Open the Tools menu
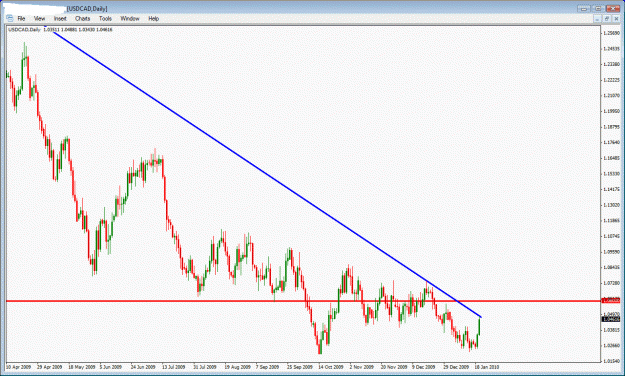Image resolution: width=625 pixels, height=376 pixels. coord(105,18)
